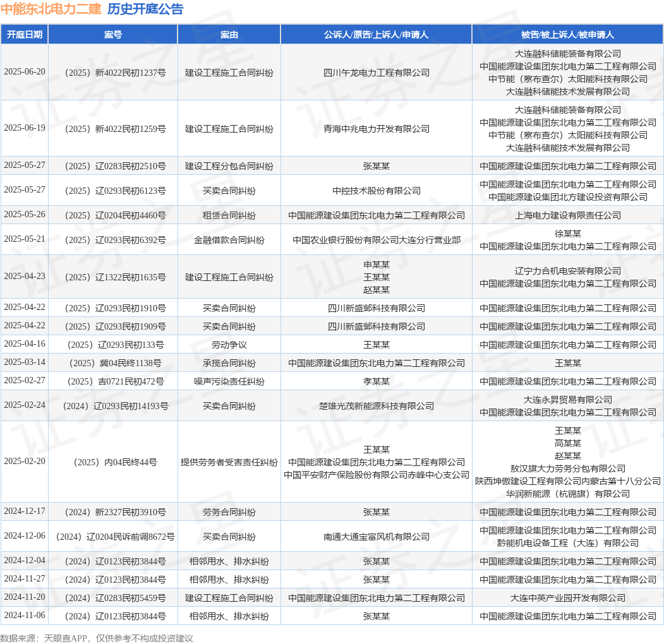This screenshot has height=644, width=664.
Task: Click cause 提供劳务者受害责任纠纷
Action: click(229, 462)
